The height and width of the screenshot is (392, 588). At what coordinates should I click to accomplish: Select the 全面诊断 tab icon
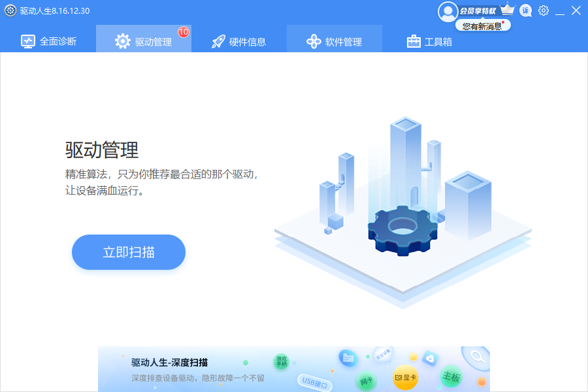(x=29, y=41)
